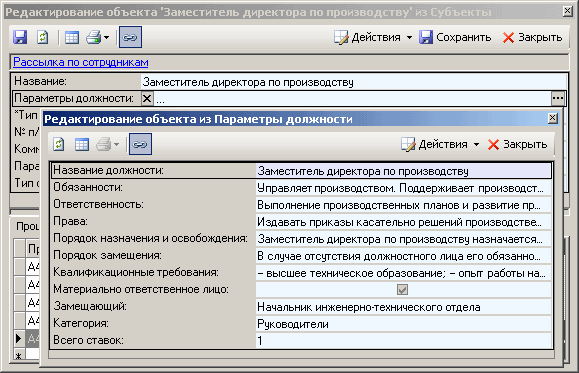Open table view icon in outer toolbar
Screen dimensions: 579x373
[x=72, y=37]
